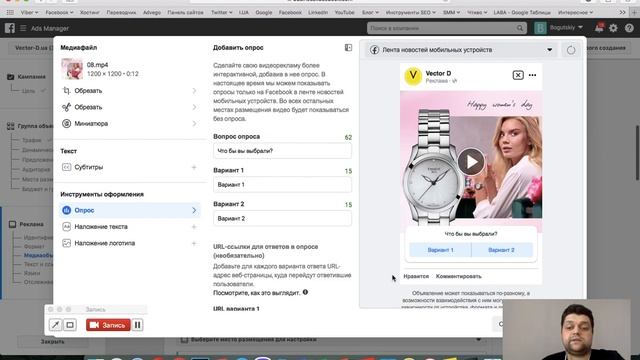640x360 pixels.
Task: Open the help question-mark icon
Action: click(629, 28)
